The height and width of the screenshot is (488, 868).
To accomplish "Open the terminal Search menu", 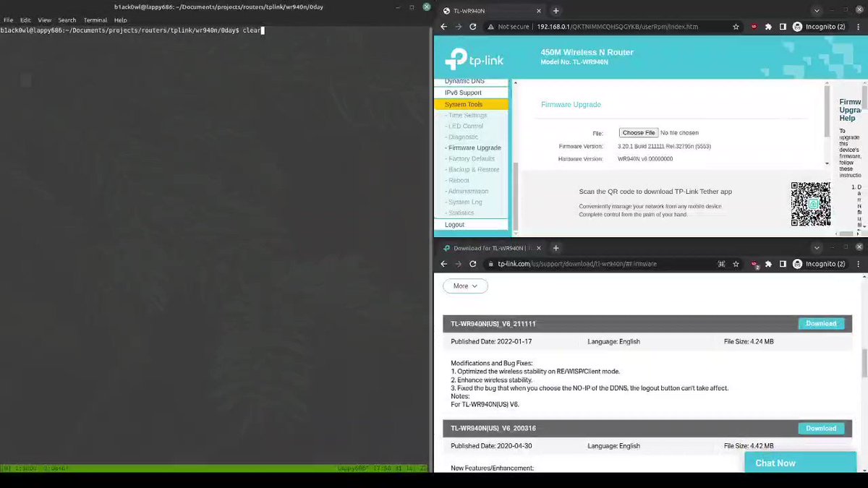I will point(67,20).
